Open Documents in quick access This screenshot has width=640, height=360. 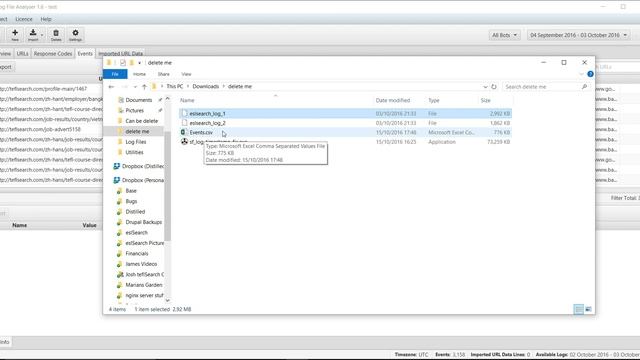pyautogui.click(x=138, y=100)
